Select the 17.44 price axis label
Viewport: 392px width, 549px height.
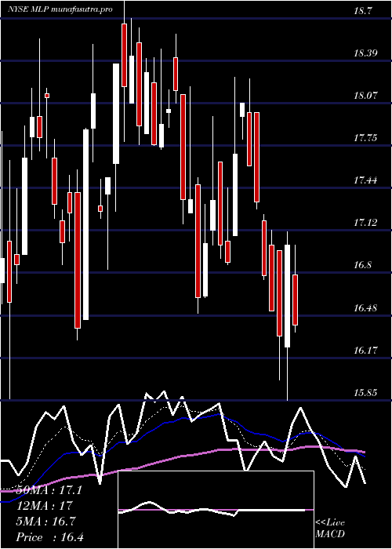[366, 180]
